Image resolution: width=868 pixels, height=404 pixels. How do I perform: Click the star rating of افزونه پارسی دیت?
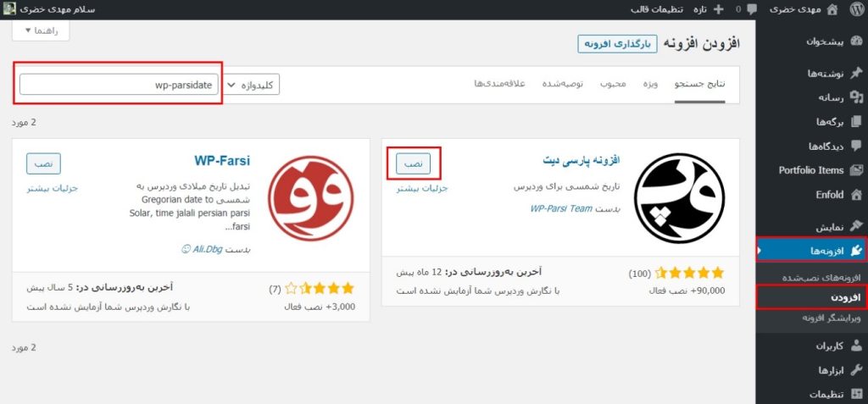click(x=689, y=273)
